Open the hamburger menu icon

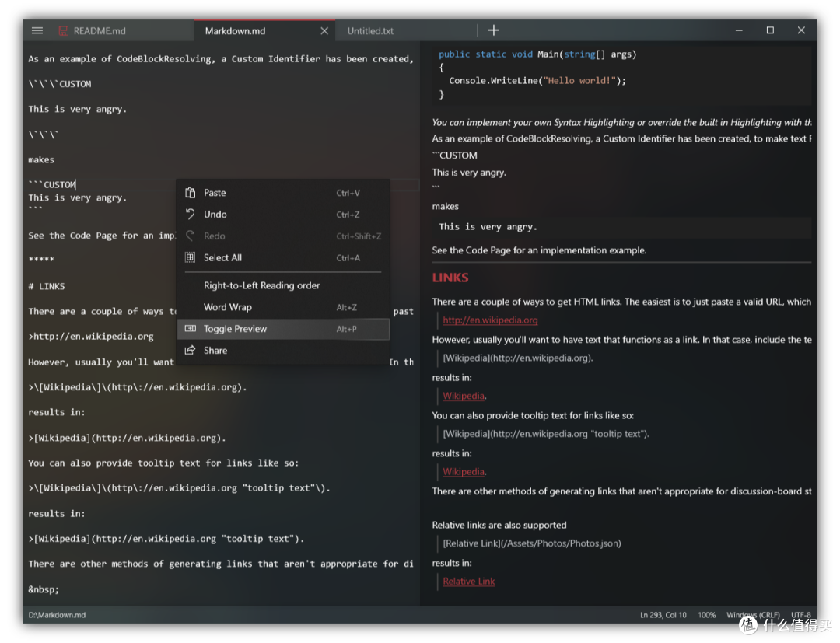pyautogui.click(x=37, y=30)
